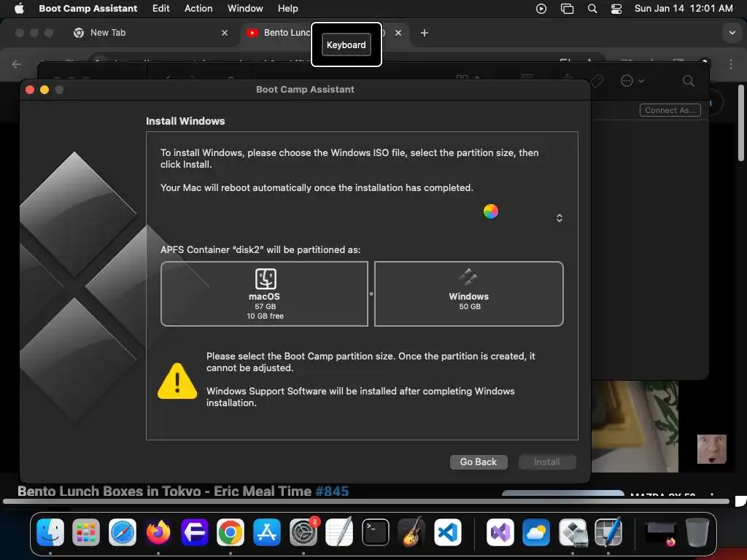The height and width of the screenshot is (560, 747).
Task: Open Launchpad from the Dock
Action: [86, 532]
